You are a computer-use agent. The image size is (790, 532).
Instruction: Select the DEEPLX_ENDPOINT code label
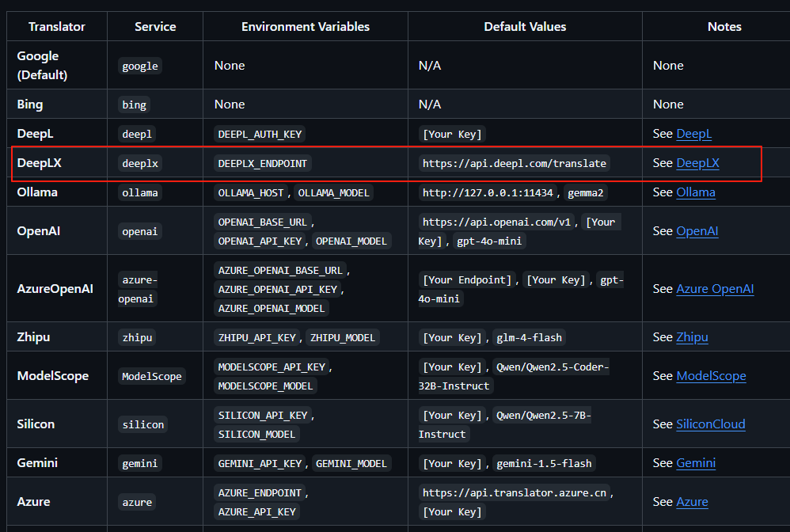(263, 164)
